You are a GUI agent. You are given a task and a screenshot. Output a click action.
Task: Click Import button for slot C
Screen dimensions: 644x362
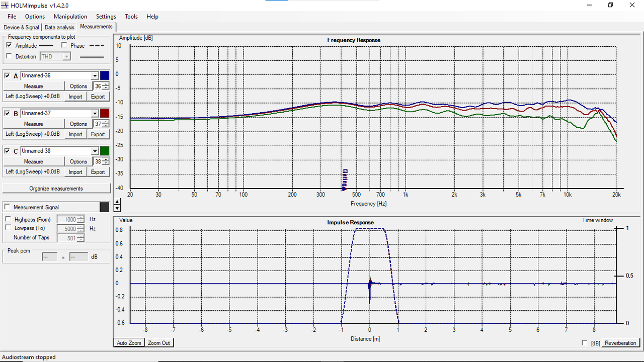[75, 172]
